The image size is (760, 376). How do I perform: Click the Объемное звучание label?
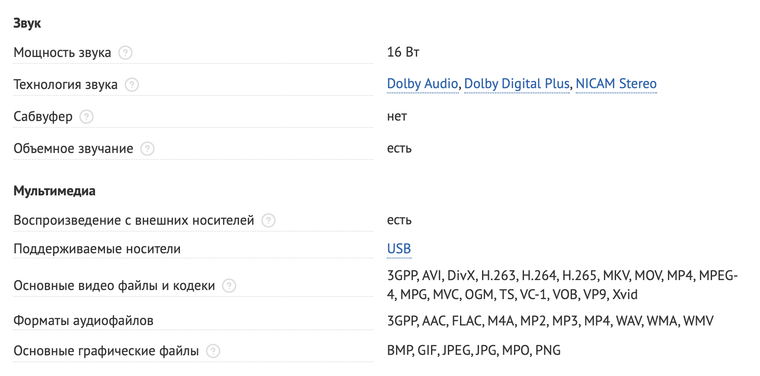[73, 148]
